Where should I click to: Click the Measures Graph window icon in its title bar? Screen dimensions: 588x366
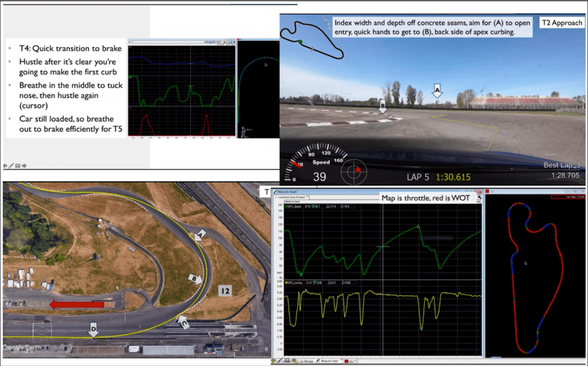tap(275, 191)
